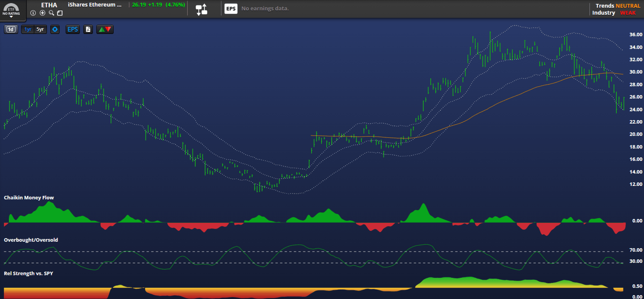
Task: Open the PDF report icon
Action: pos(88,29)
